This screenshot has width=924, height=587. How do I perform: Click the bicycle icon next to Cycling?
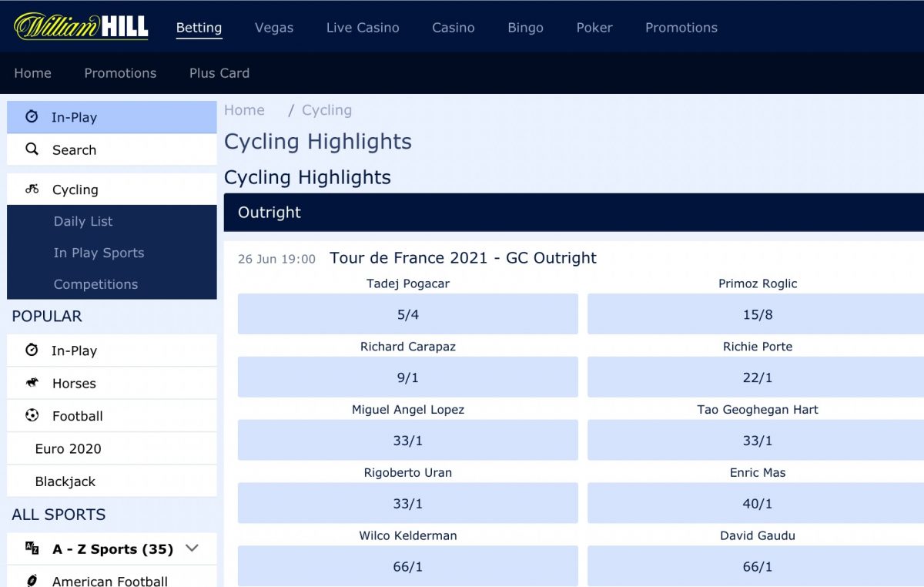32,189
